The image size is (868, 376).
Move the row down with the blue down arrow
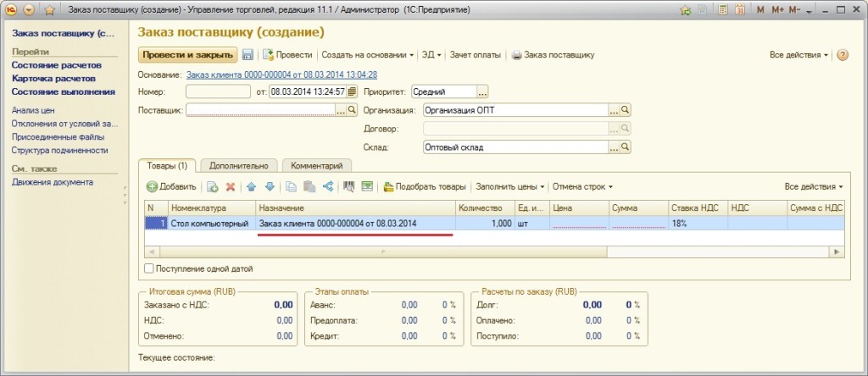tap(270, 187)
